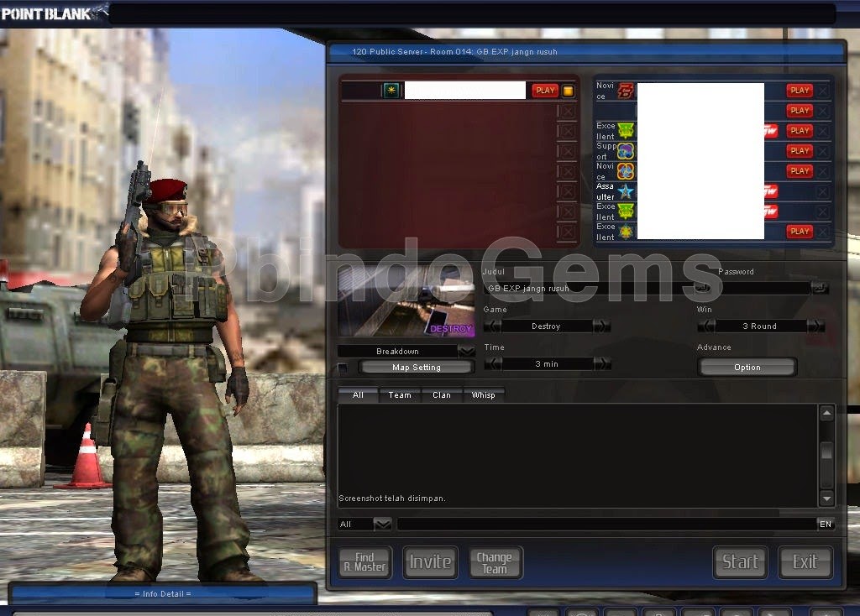This screenshot has width=860, height=616.
Task: Toggle the X box on the first Novice row
Action: (822, 91)
